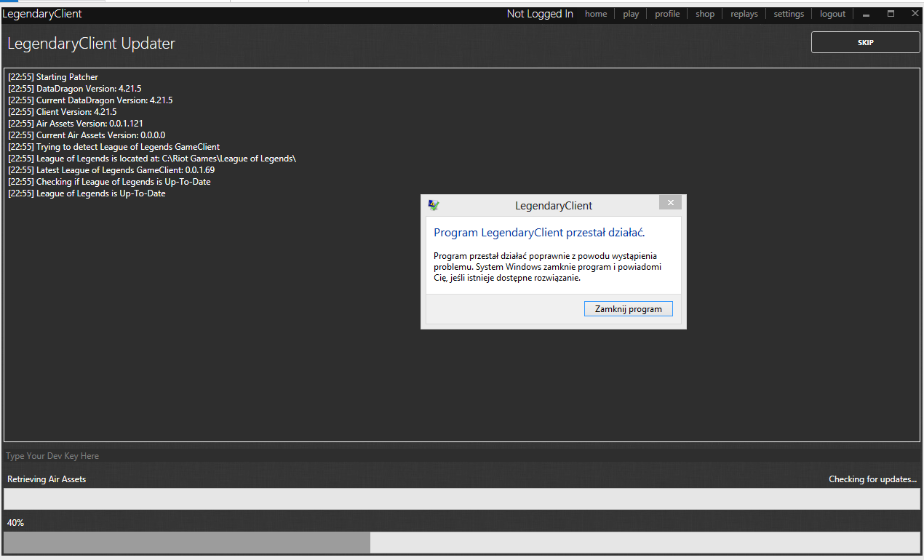Open the play menu item
The height and width of the screenshot is (560, 924).
click(631, 14)
